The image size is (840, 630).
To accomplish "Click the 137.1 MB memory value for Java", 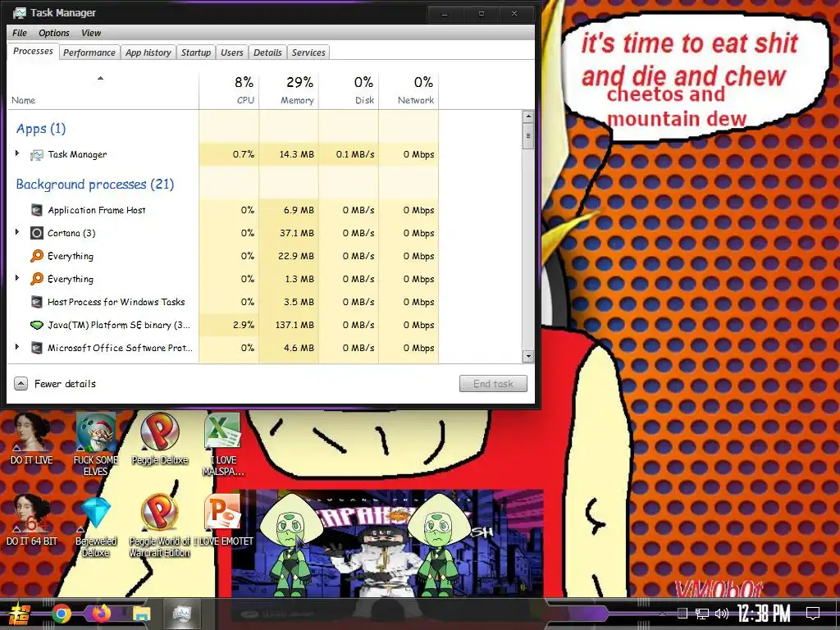I will click(x=295, y=325).
